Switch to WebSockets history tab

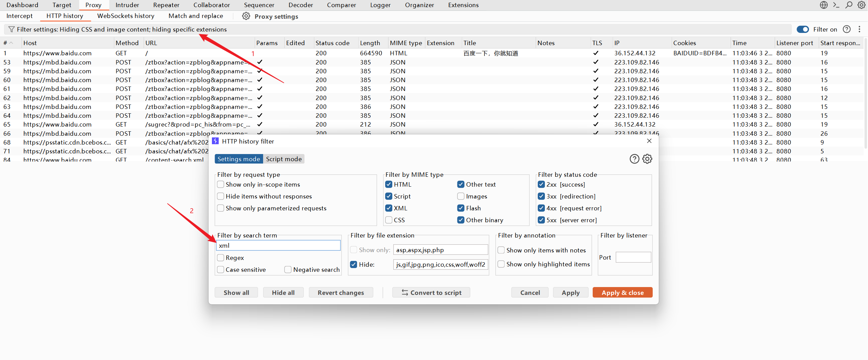125,16
